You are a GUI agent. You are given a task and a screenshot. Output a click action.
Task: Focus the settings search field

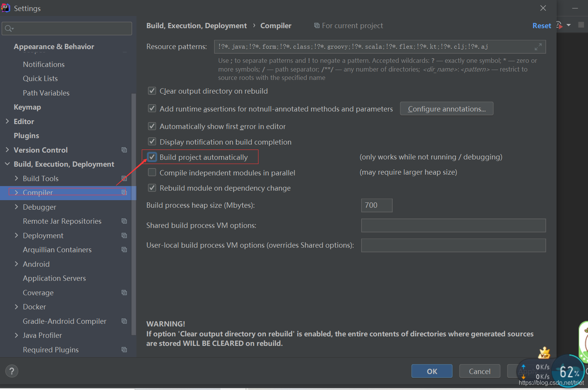point(67,29)
